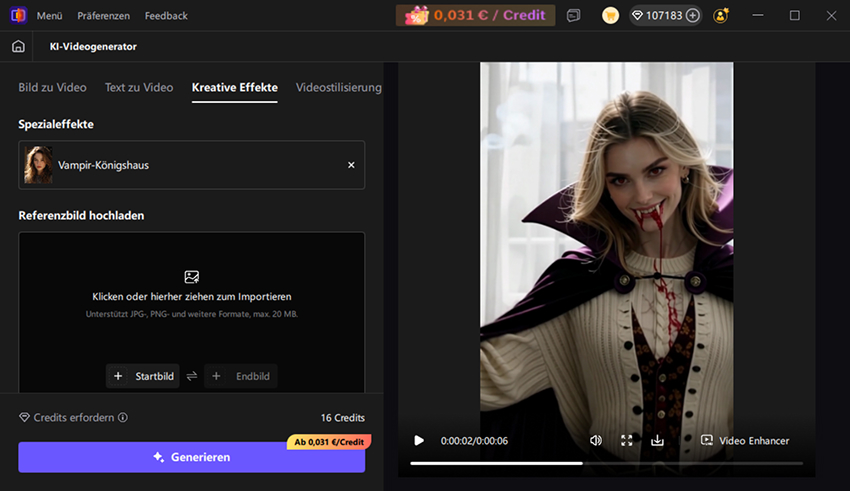Open the shopping cart icon

coord(610,16)
